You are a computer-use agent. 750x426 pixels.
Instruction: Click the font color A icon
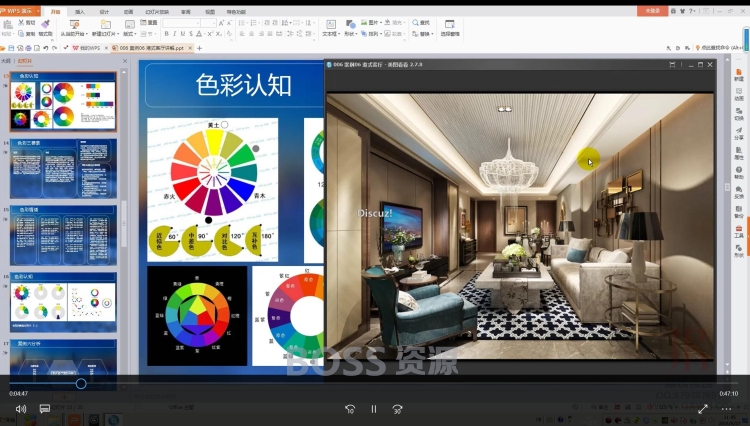[x=199, y=34]
